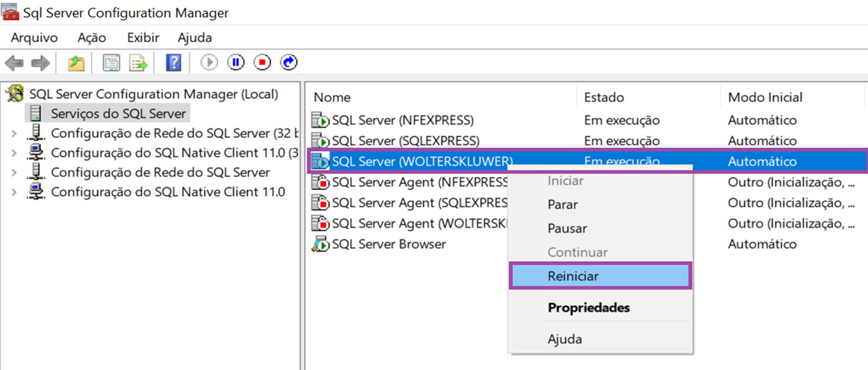Select the SQL Server (SQLEXPRESS) service name
The image size is (868, 370).
[x=406, y=141]
